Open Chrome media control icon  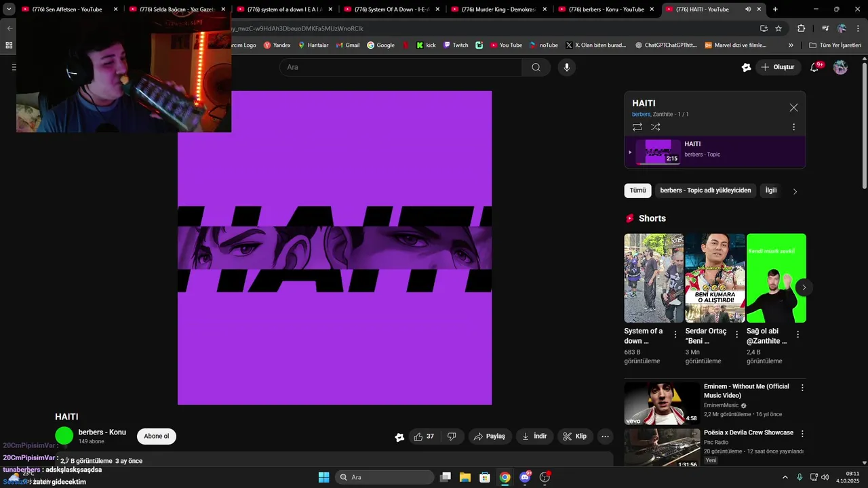coord(825,28)
